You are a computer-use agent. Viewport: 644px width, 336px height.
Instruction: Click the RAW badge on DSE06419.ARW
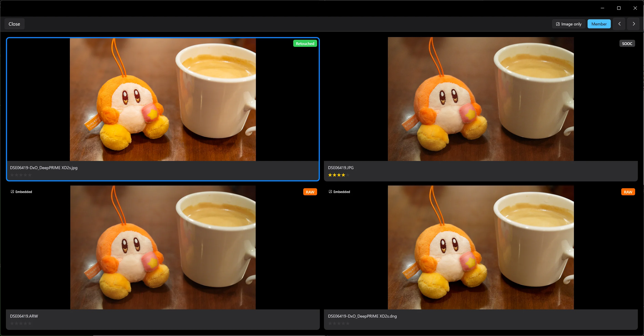coord(310,192)
